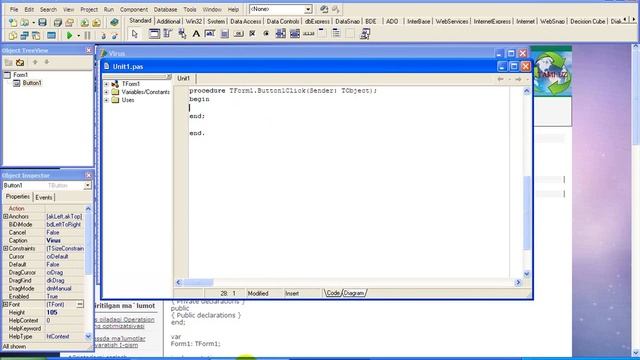
Task: Click the Step Over debug icon
Action: [x=115, y=36]
